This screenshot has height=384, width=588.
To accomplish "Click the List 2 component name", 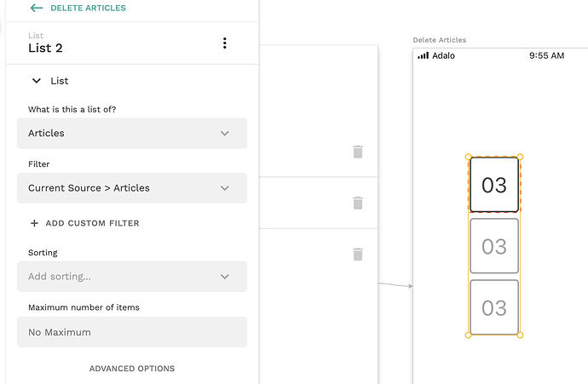I will click(x=45, y=48).
